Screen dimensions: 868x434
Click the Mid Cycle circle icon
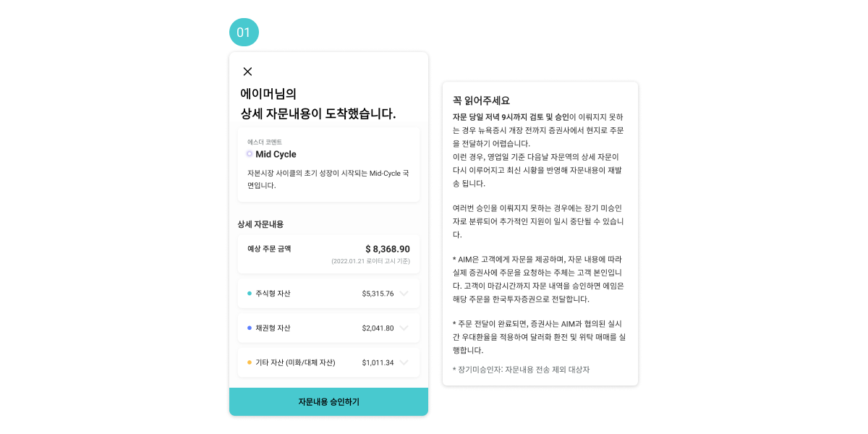click(x=250, y=154)
